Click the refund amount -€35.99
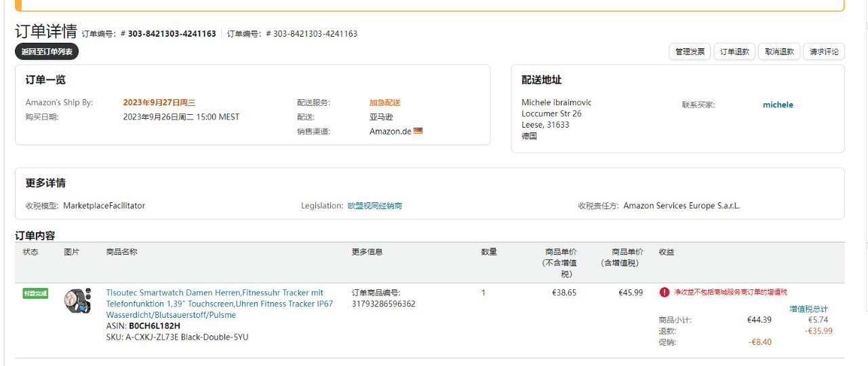Image resolution: width=868 pixels, height=366 pixels. 818,331
